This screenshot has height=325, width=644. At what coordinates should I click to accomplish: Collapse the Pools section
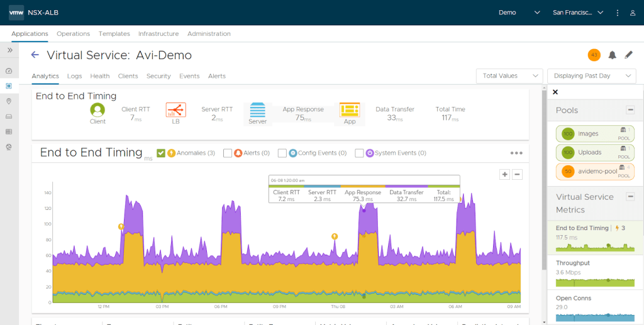630,110
